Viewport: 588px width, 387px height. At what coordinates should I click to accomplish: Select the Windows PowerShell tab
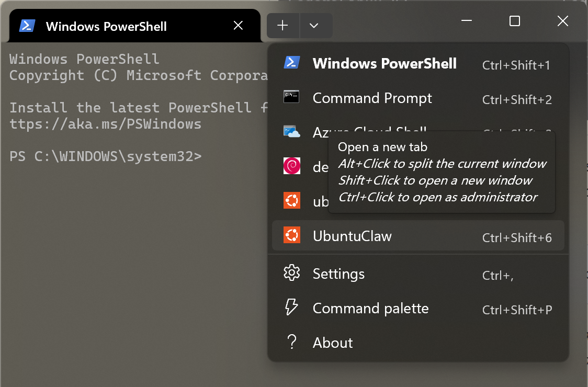(134, 26)
